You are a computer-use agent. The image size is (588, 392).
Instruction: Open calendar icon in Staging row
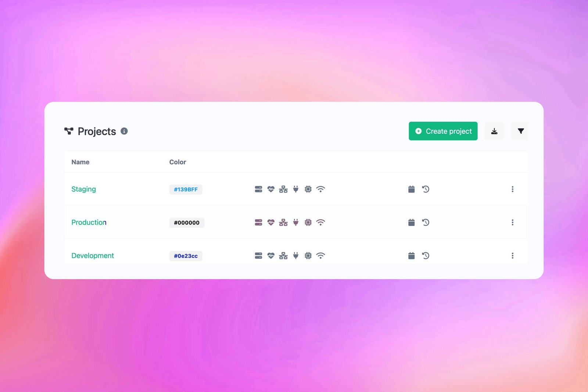412,189
